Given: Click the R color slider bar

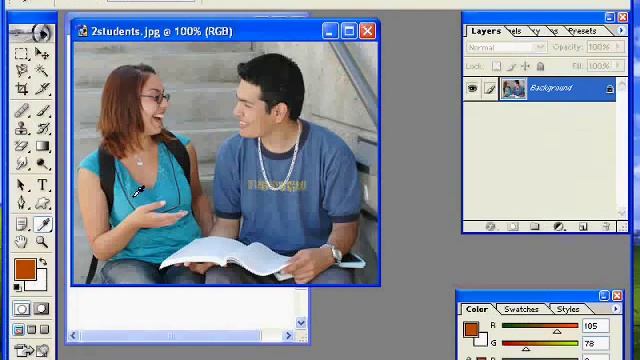Looking at the screenshot, I should [540, 325].
